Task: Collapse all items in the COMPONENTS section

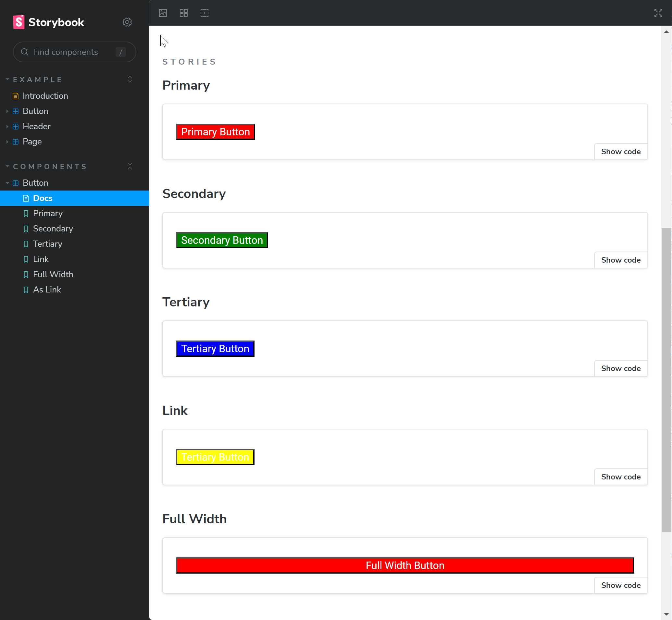Action: (x=130, y=167)
